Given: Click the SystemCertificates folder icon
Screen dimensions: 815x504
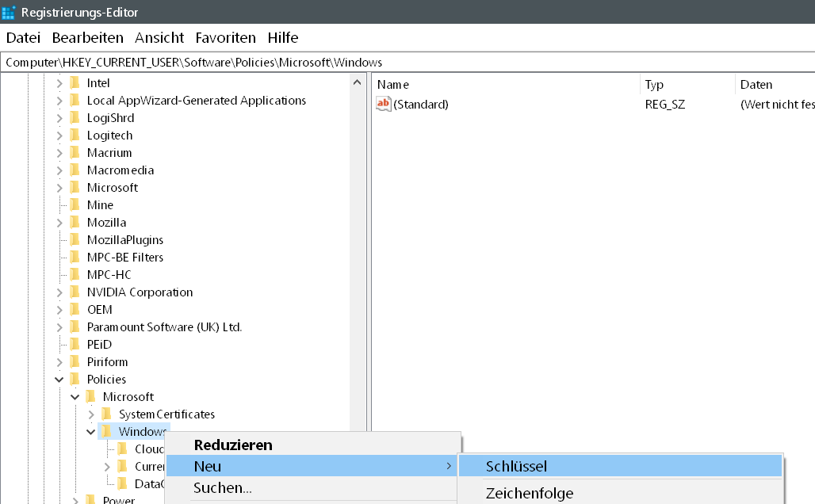Looking at the screenshot, I should pos(107,414).
